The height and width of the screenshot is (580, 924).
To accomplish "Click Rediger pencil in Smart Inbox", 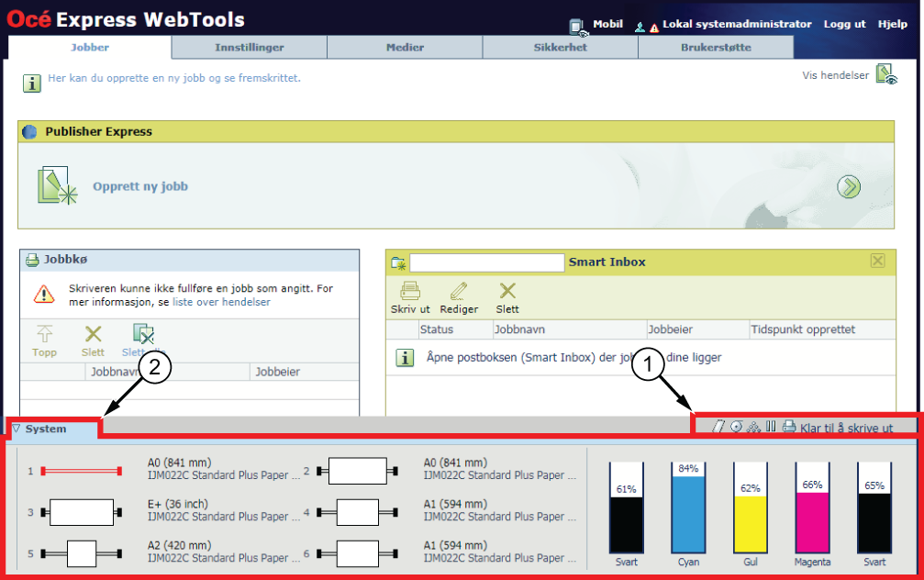I will [459, 297].
